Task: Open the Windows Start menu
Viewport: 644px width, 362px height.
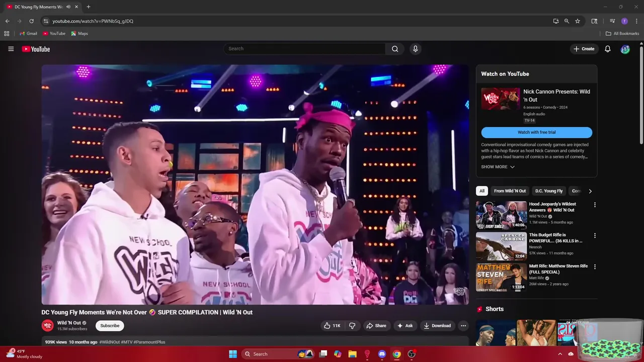Action: 233,354
